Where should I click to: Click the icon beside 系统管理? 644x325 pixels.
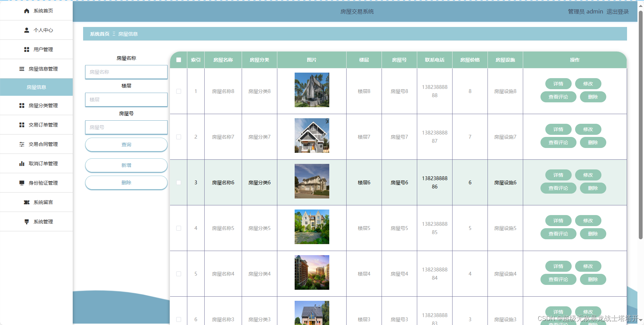coord(27,222)
